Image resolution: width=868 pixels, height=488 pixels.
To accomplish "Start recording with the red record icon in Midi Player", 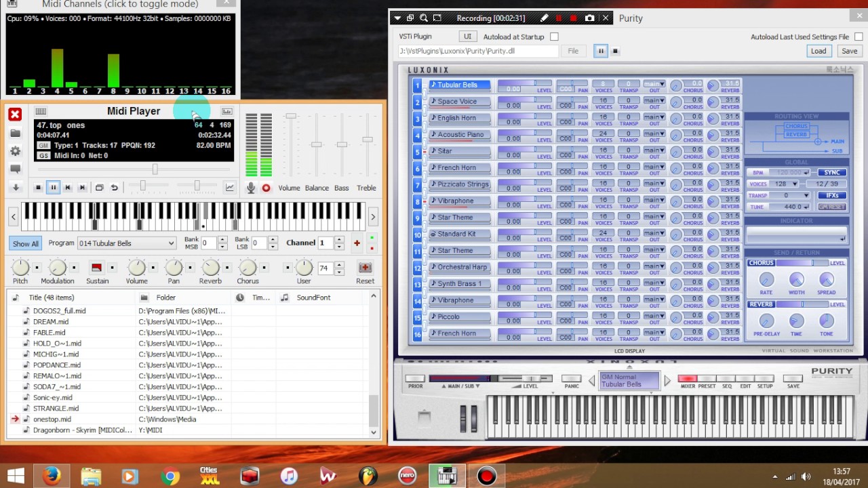I will tap(266, 188).
